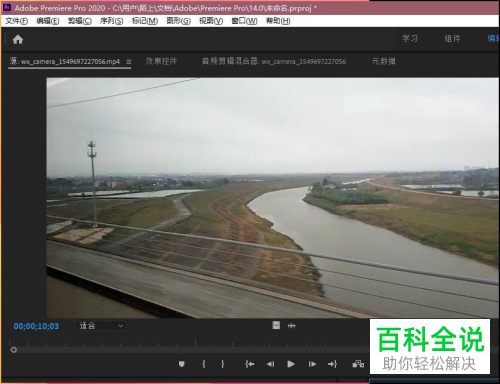Go to the Home screen icon

(18, 39)
